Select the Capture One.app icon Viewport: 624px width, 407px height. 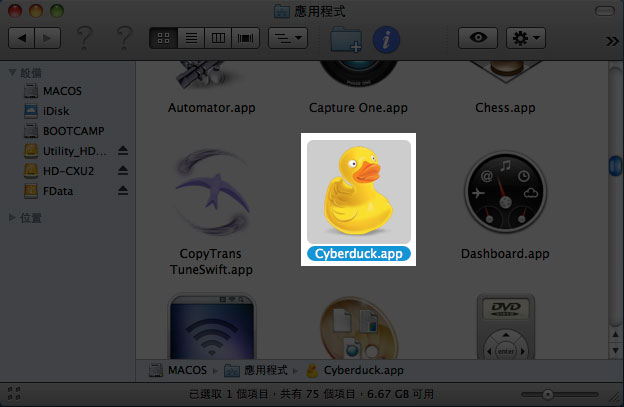pyautogui.click(x=359, y=74)
